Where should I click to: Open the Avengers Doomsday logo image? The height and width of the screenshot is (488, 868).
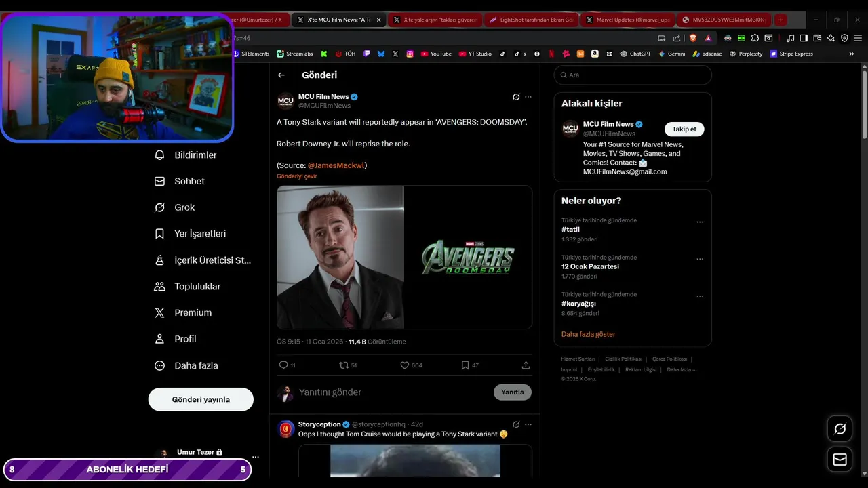[468, 258]
